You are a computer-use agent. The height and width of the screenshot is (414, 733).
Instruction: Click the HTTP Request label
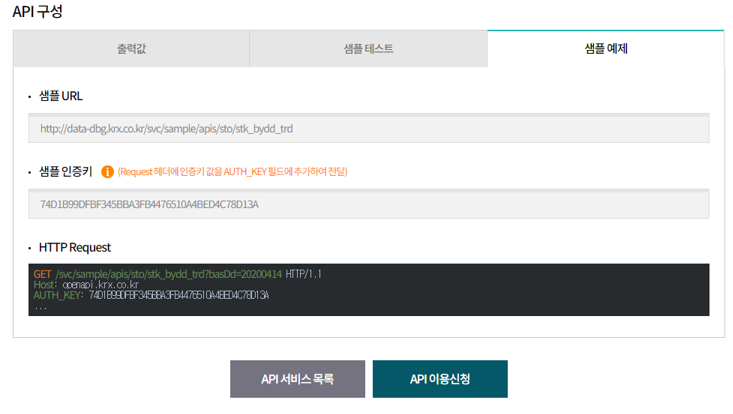pos(75,248)
